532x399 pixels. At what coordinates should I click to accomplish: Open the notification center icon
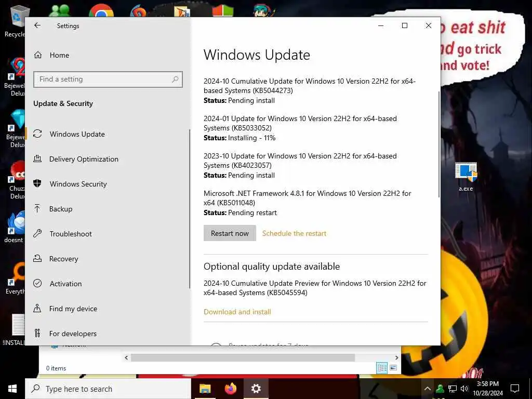pos(515,389)
